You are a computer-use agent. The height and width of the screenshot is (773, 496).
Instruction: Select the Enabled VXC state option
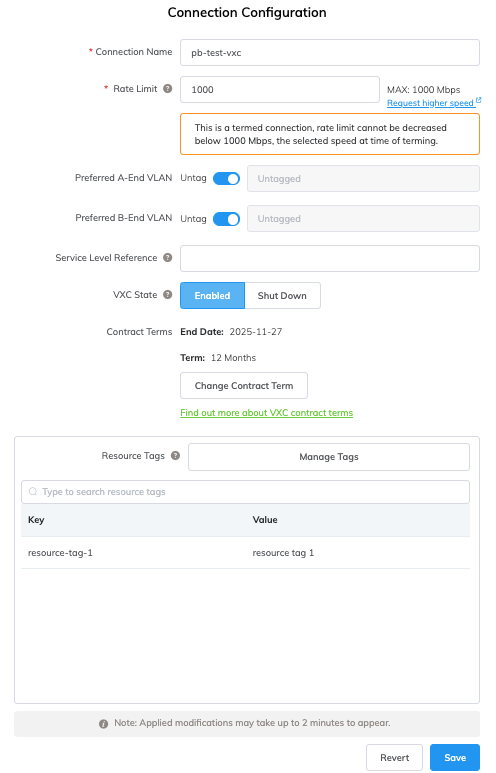coord(213,296)
